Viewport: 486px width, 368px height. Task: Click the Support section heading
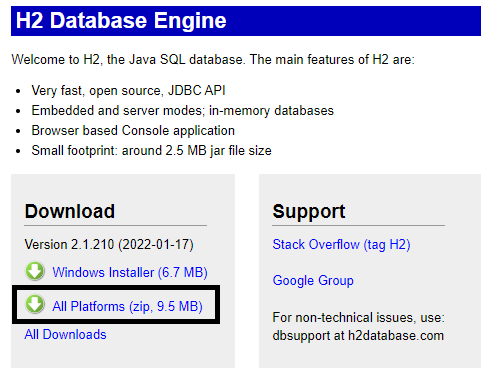coord(309,211)
